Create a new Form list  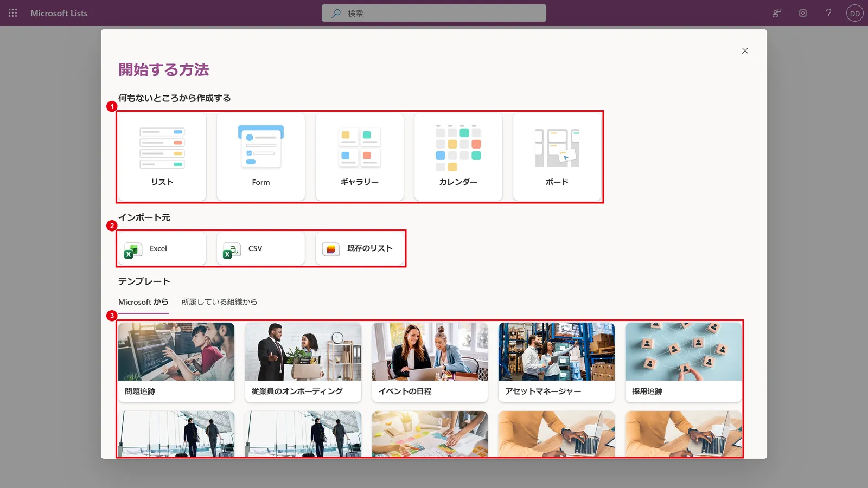click(x=261, y=157)
